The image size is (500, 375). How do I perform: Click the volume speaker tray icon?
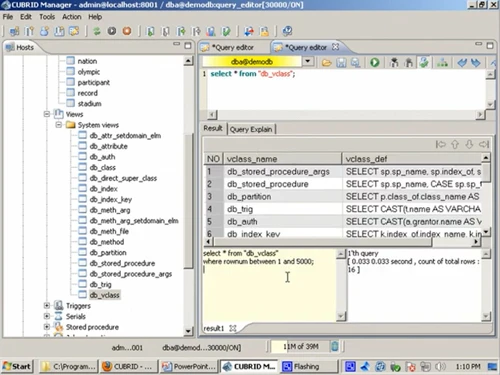pos(440,367)
